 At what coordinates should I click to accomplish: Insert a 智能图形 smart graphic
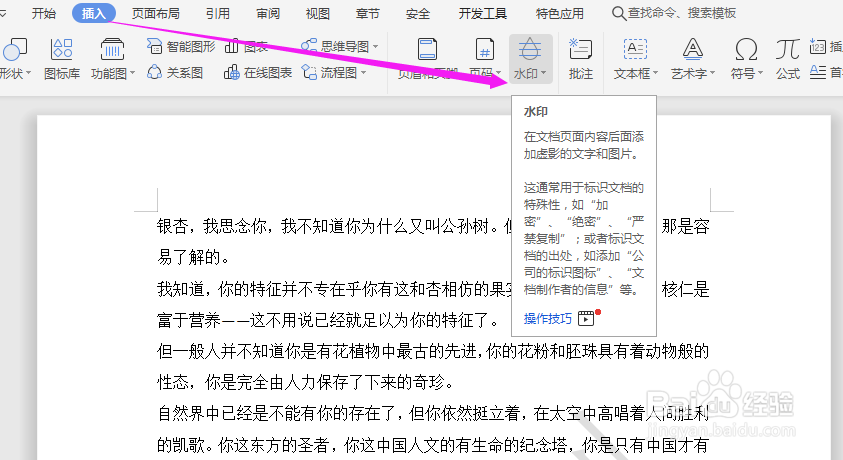[x=181, y=47]
